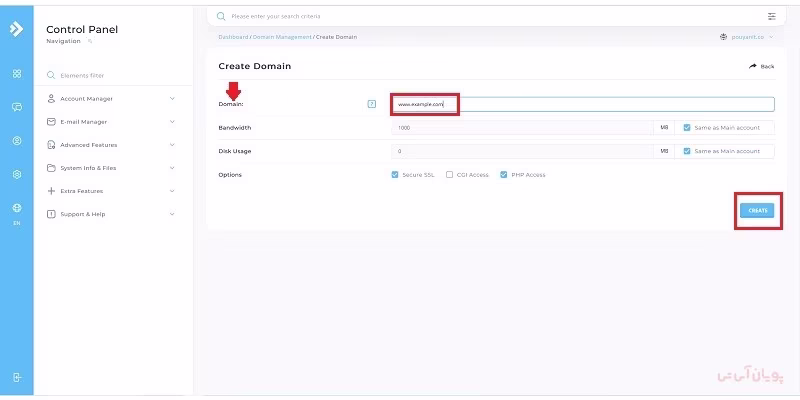Open the settings gear icon in the sidebar
800x400 pixels.
click(17, 174)
